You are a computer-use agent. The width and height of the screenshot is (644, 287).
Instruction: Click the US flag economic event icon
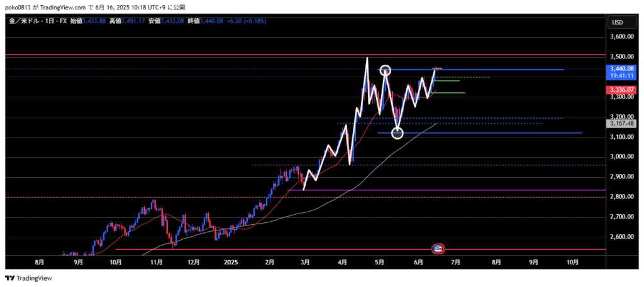438,249
